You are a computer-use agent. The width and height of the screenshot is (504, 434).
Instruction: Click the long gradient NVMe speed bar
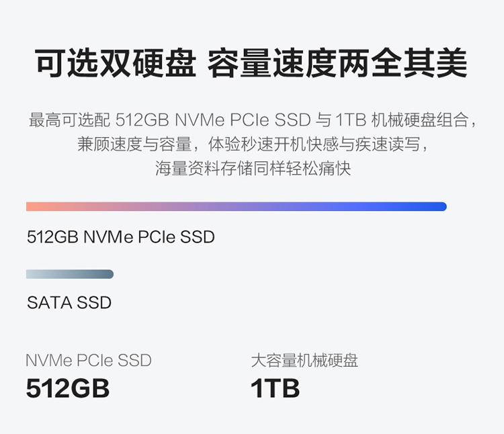point(237,206)
